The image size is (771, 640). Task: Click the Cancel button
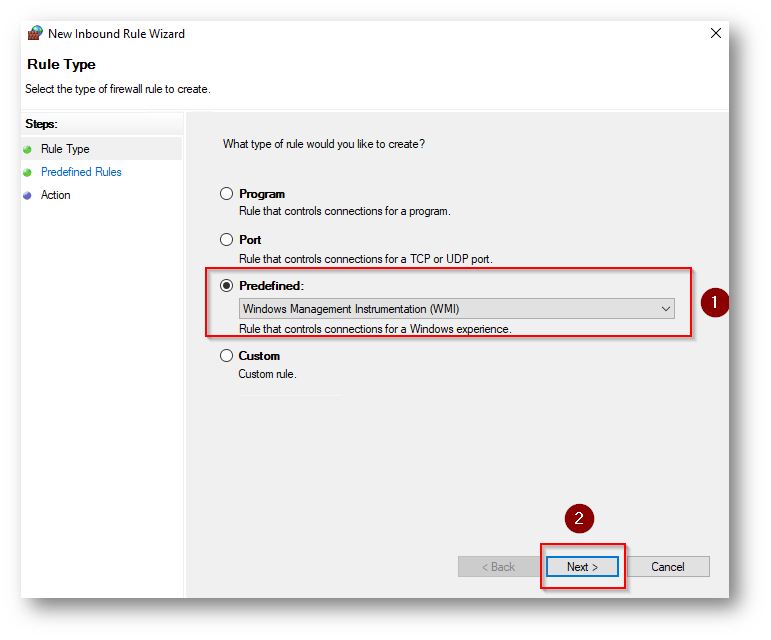tap(668, 567)
